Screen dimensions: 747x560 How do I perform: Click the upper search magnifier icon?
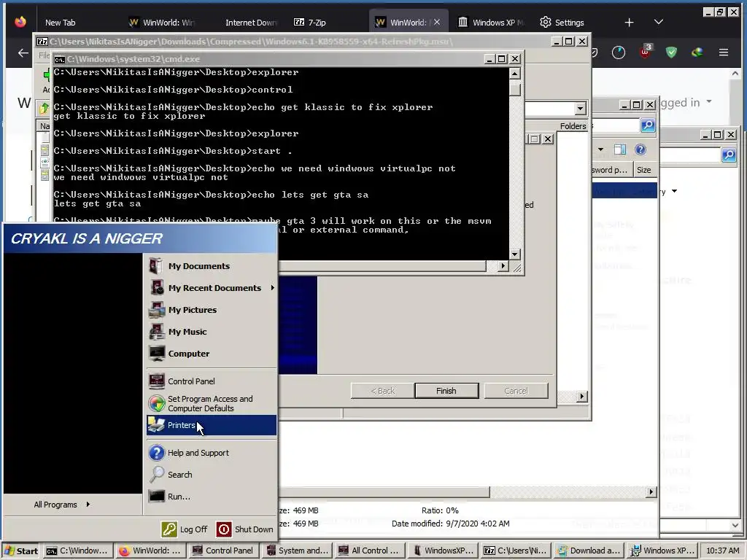pyautogui.click(x=648, y=125)
